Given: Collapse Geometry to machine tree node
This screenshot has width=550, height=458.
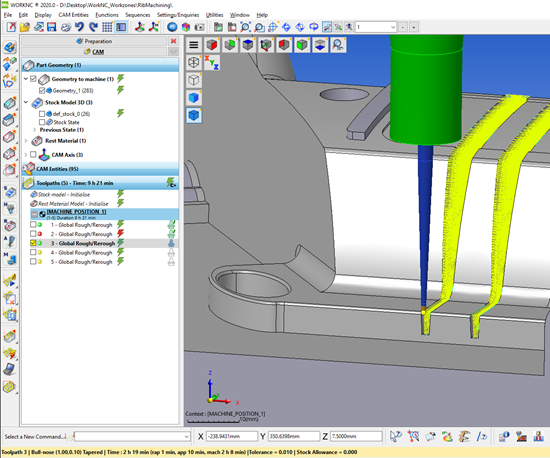Looking at the screenshot, I should click(26, 79).
